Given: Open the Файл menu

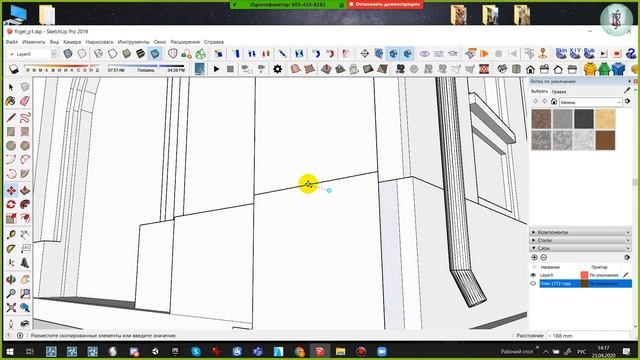Looking at the screenshot, I should click(11, 42).
